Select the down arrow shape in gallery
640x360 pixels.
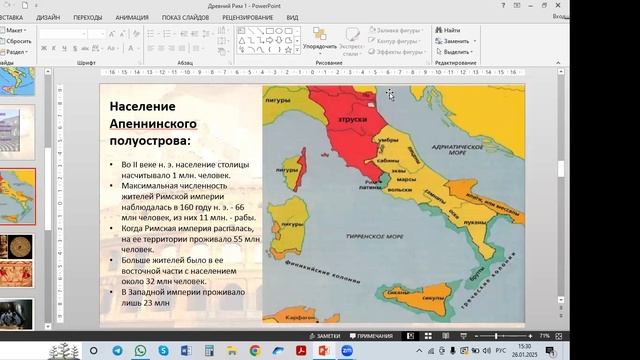pyautogui.click(x=279, y=40)
